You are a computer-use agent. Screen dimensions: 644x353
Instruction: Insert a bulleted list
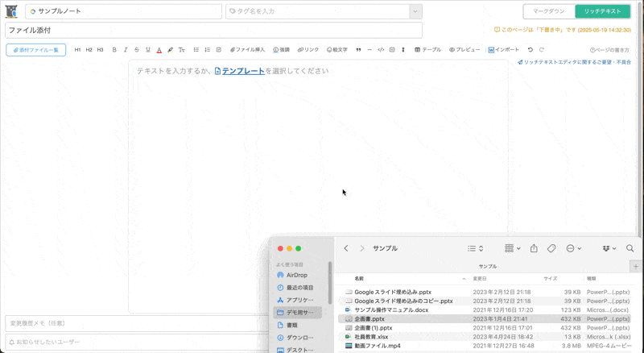click(x=196, y=50)
